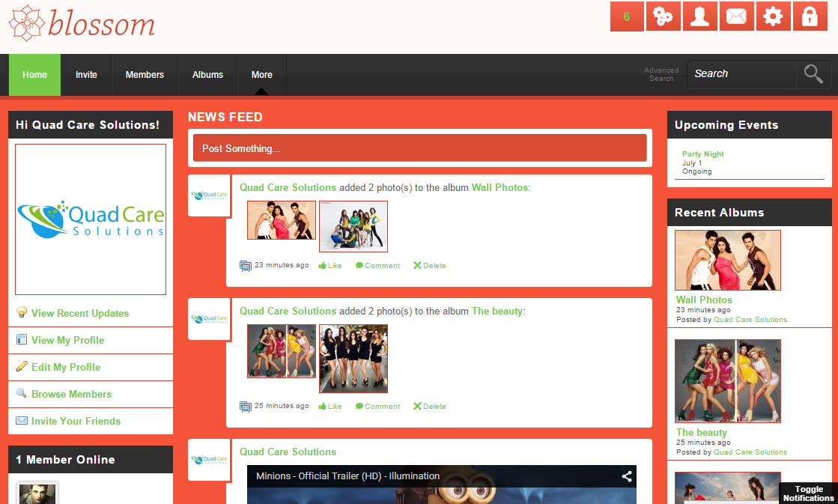Click the Invite Your Friends link
Image resolution: width=838 pixels, height=504 pixels.
76,421
